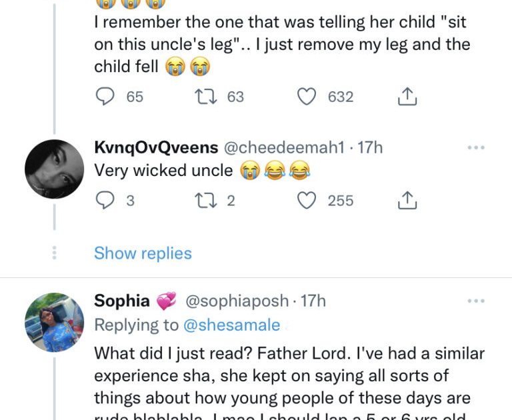Expand the Show replies thread
Viewport: 512px width, 420px height.
tap(143, 253)
